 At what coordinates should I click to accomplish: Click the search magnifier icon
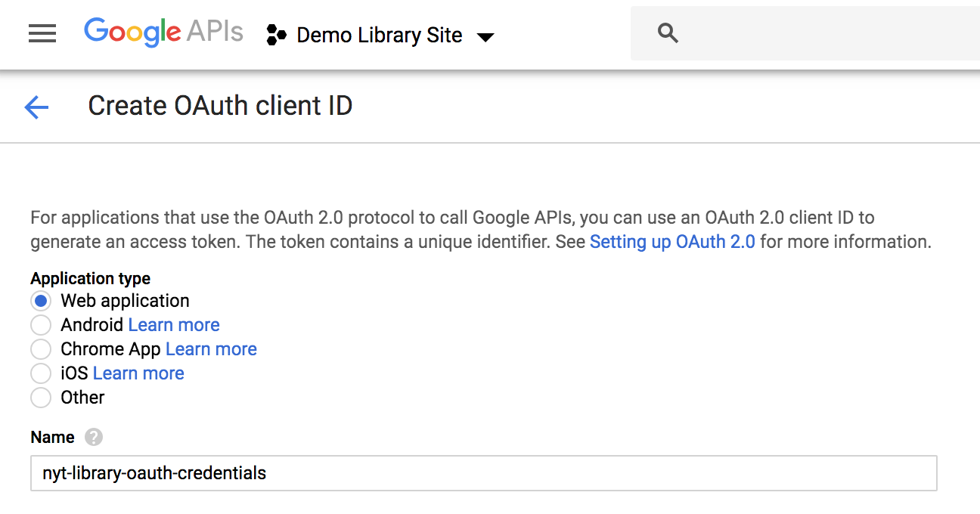click(x=668, y=33)
